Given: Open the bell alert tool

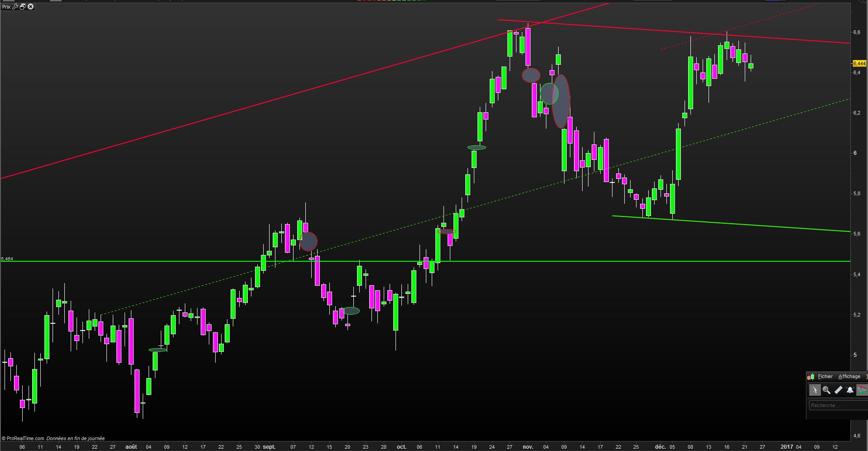Looking at the screenshot, I should point(850,390).
